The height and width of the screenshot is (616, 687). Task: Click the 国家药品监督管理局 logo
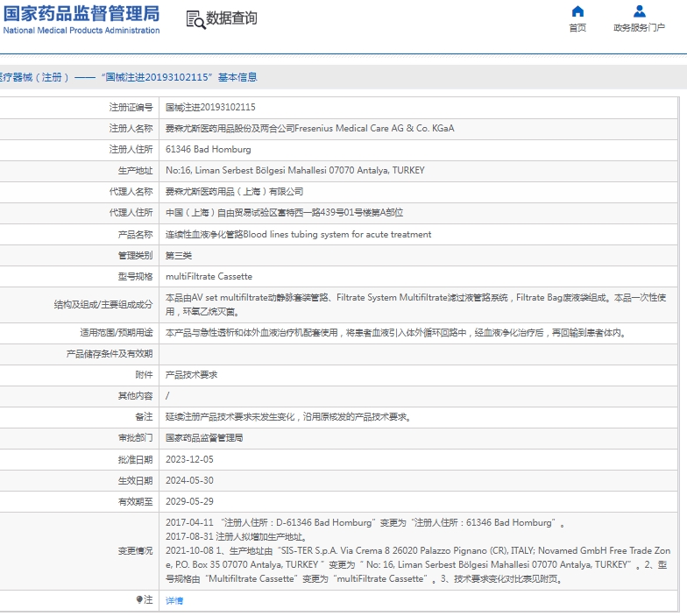click(81, 14)
